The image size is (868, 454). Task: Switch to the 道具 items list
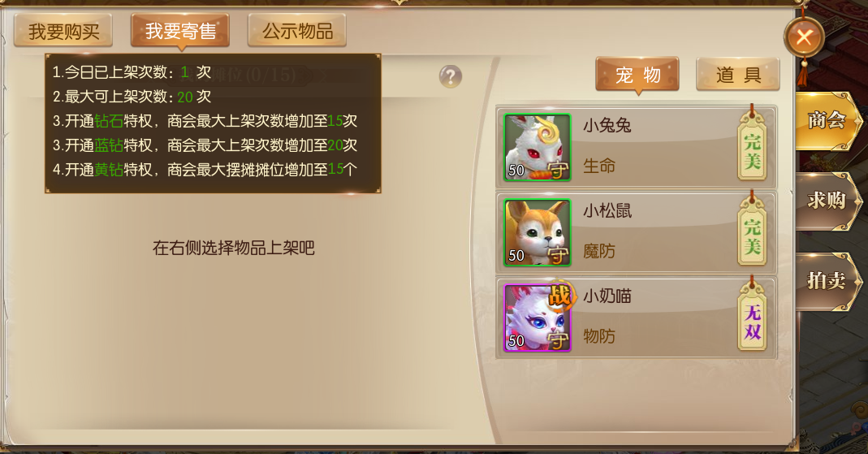[738, 75]
